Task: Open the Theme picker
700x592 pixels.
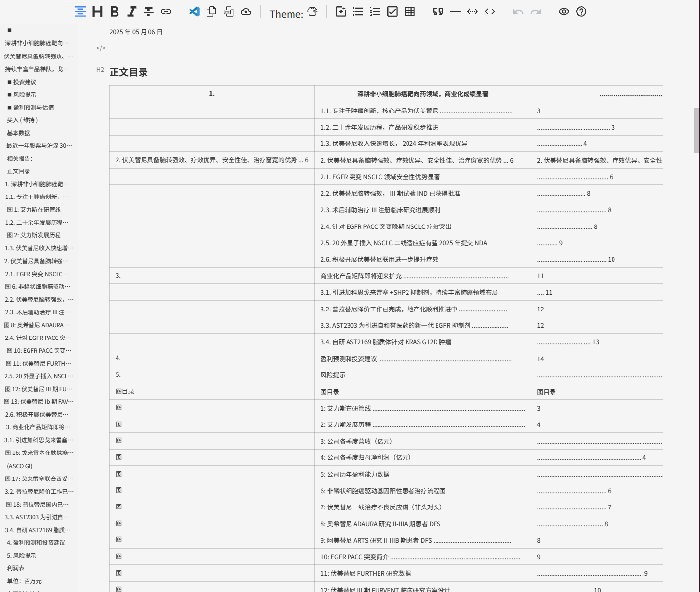Action: tap(312, 11)
